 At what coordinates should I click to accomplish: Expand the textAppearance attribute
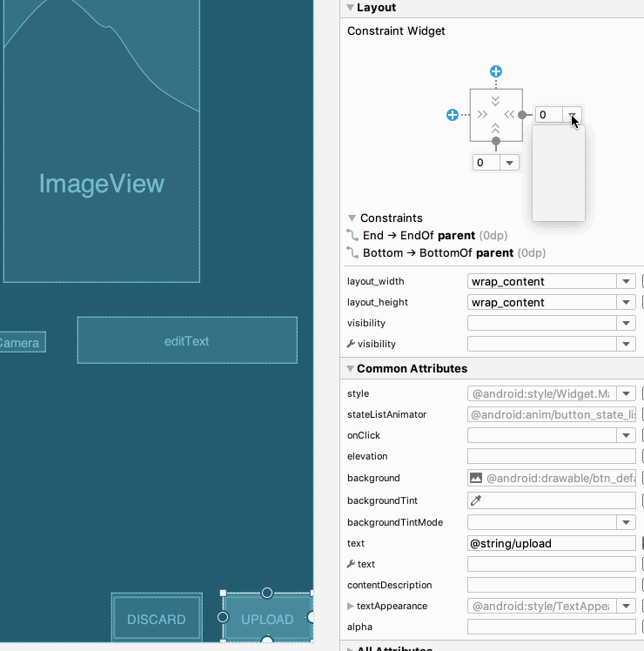(351, 606)
